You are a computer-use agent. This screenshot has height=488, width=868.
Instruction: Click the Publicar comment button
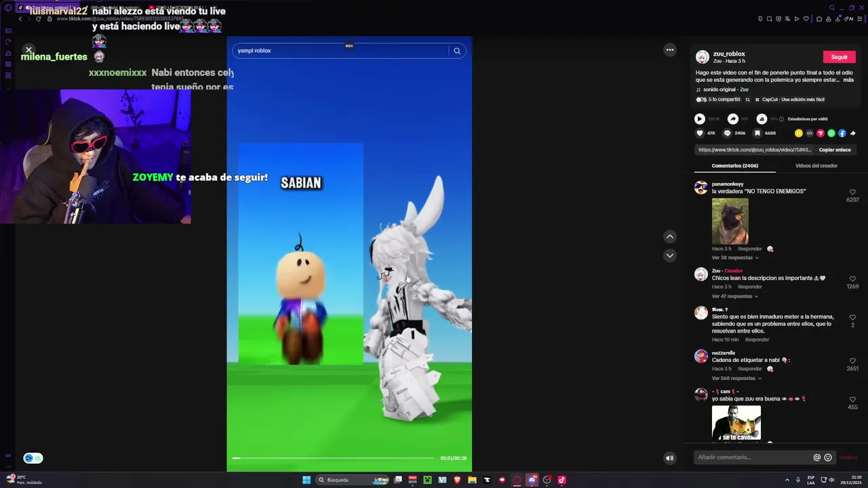pyautogui.click(x=848, y=457)
